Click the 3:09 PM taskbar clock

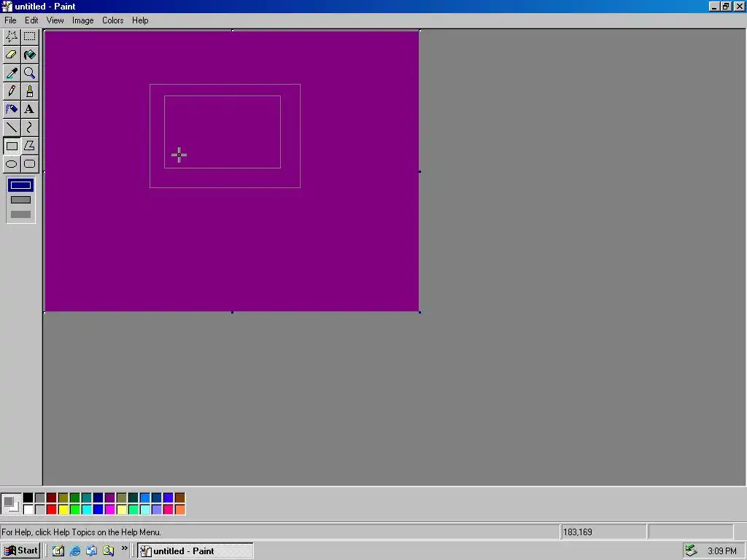(721, 551)
